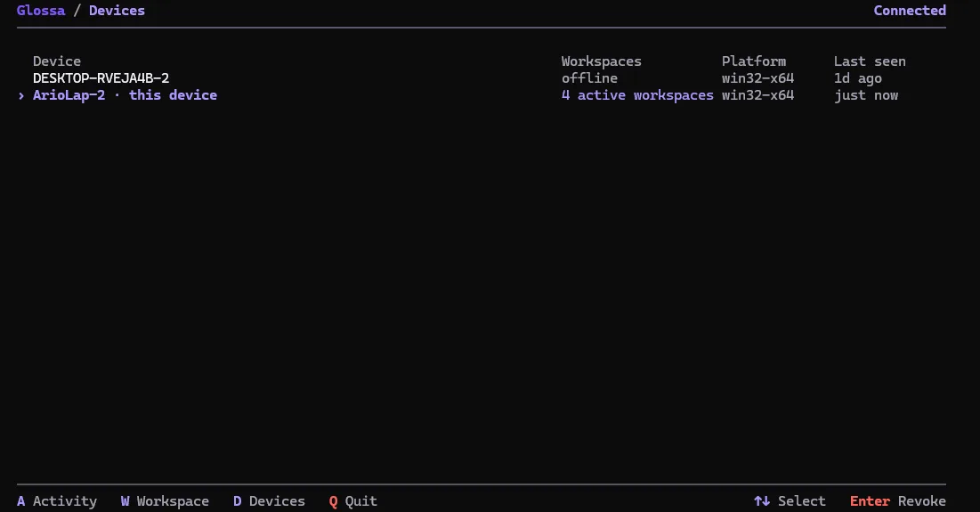Click the Glossa breadcrumb title
980x512 pixels.
pyautogui.click(x=41, y=11)
